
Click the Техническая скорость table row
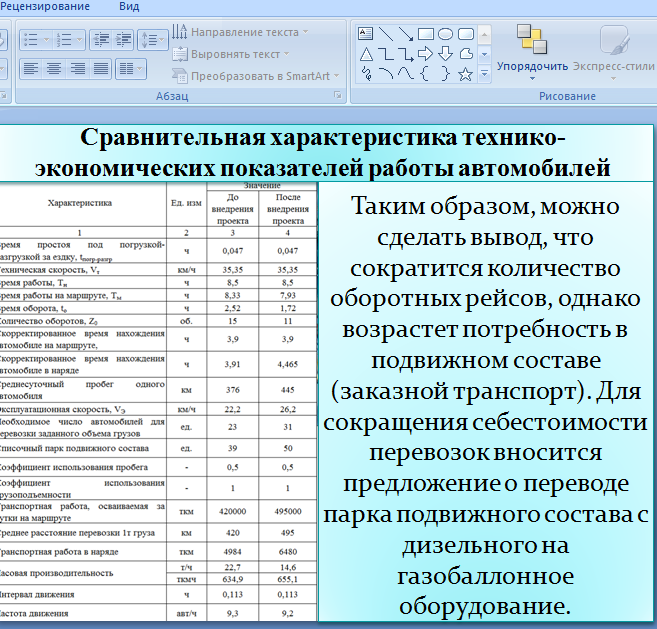[x=158, y=269]
